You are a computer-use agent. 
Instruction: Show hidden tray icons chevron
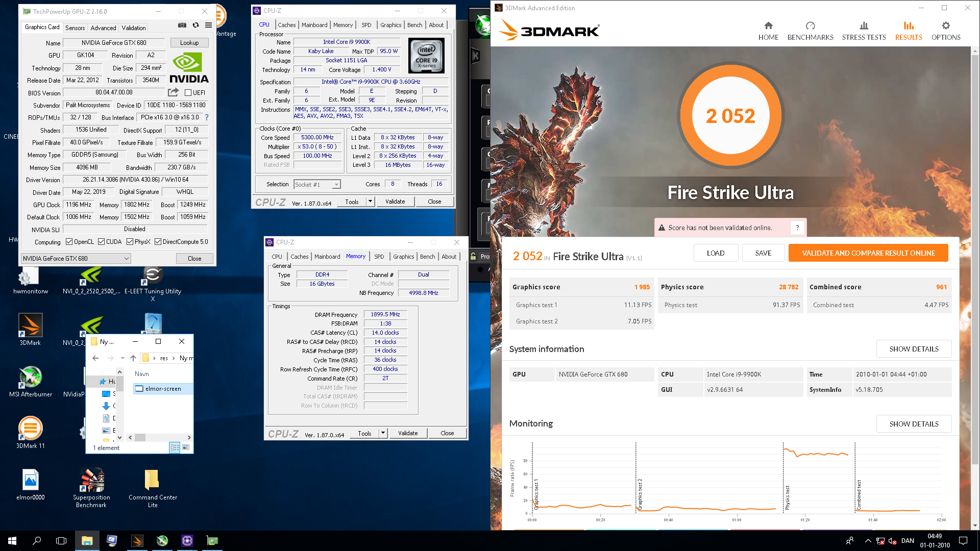[868, 541]
